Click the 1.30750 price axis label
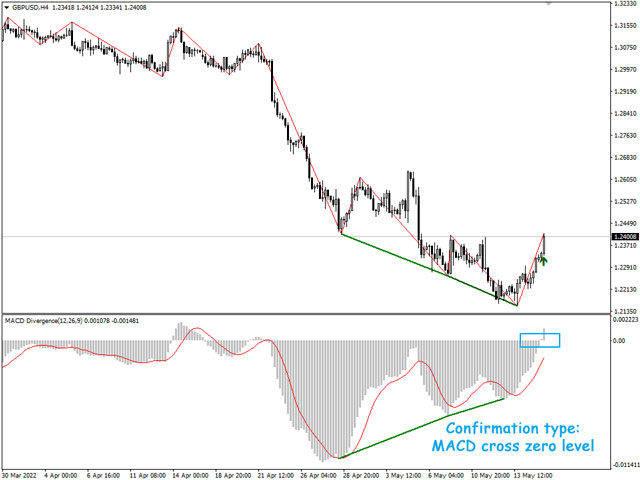This screenshot has height=480, width=640. coord(625,47)
